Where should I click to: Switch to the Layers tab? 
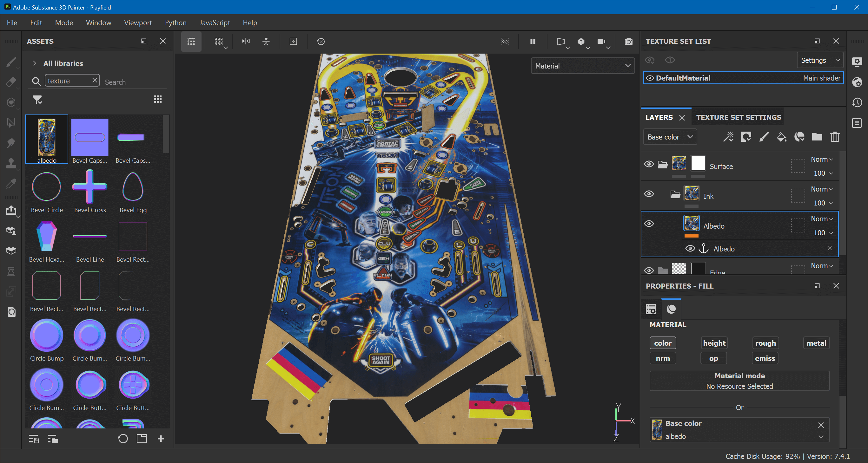click(x=659, y=117)
